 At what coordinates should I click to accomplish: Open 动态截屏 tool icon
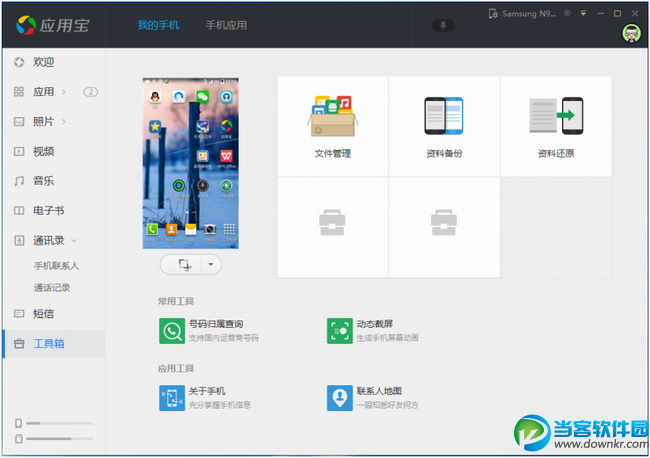coord(340,331)
